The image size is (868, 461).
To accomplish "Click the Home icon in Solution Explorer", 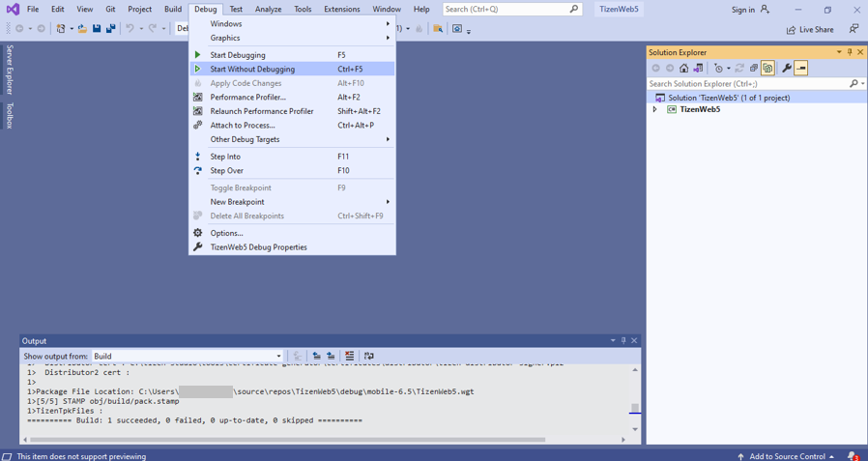I will 683,69.
